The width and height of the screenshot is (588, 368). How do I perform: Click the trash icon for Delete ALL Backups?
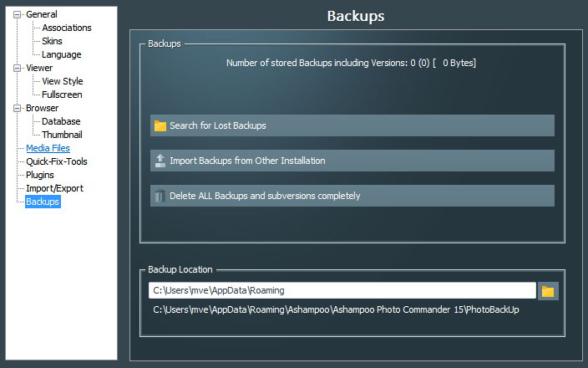[x=160, y=196]
